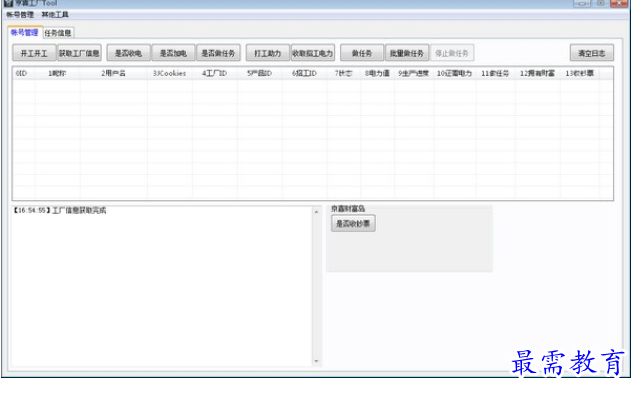Toggle the 是否做任务 button
The height and width of the screenshot is (394, 633).
click(x=218, y=53)
